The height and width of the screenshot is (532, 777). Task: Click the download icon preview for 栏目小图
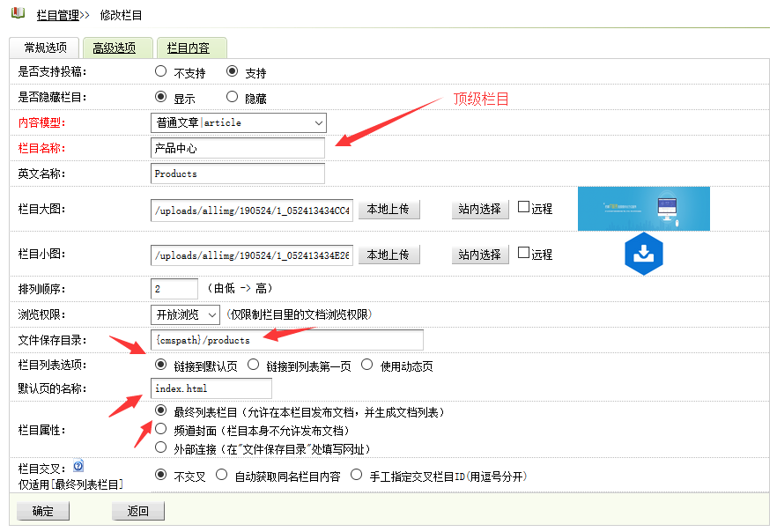[x=644, y=254]
